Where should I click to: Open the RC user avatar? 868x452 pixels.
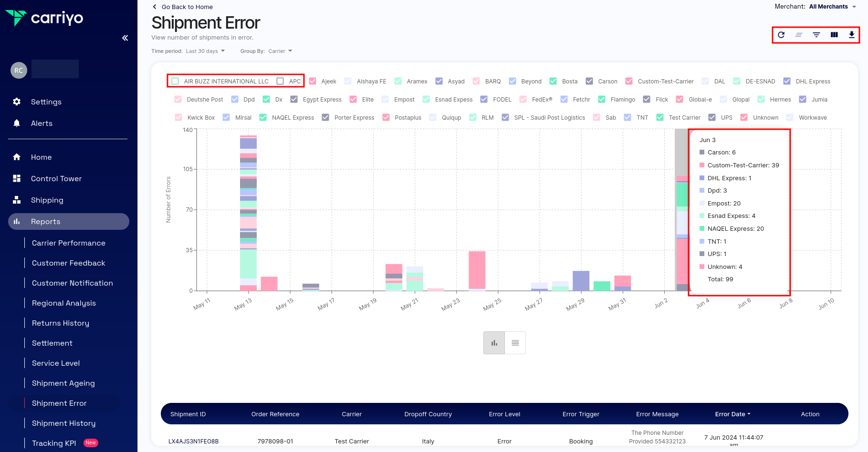tap(19, 70)
